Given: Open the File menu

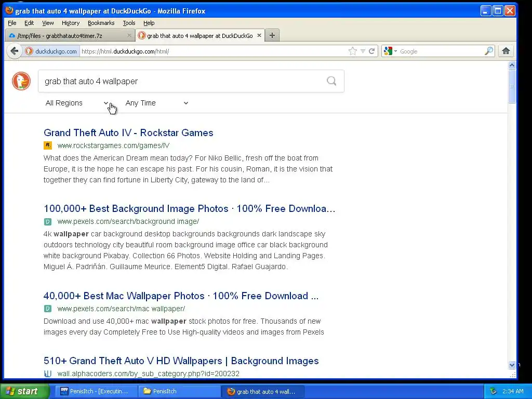Looking at the screenshot, I should click(12, 23).
